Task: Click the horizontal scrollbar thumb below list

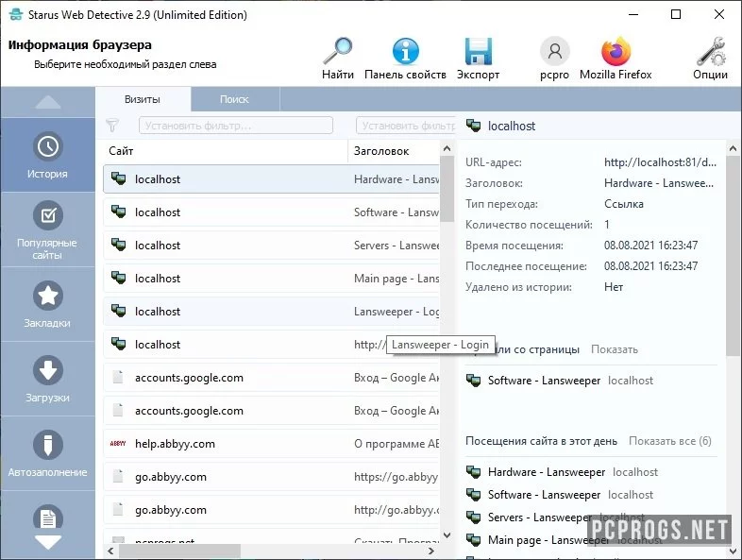Action: coord(179,551)
